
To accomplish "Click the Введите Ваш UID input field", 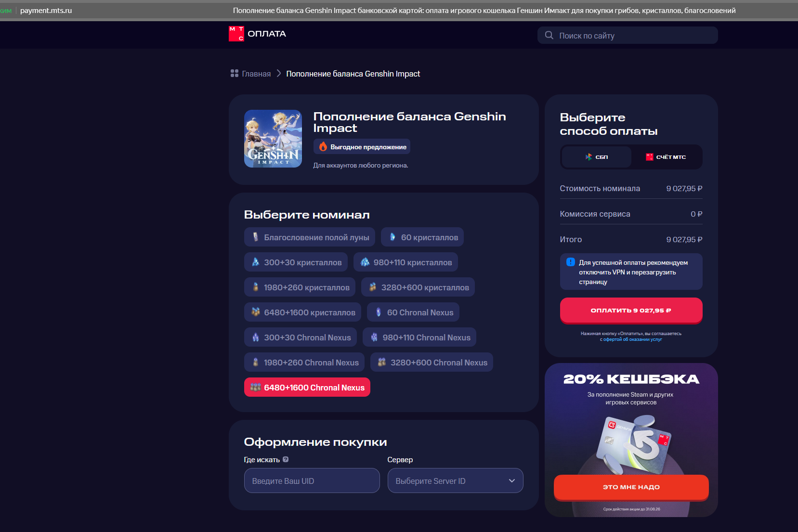I will [x=312, y=480].
